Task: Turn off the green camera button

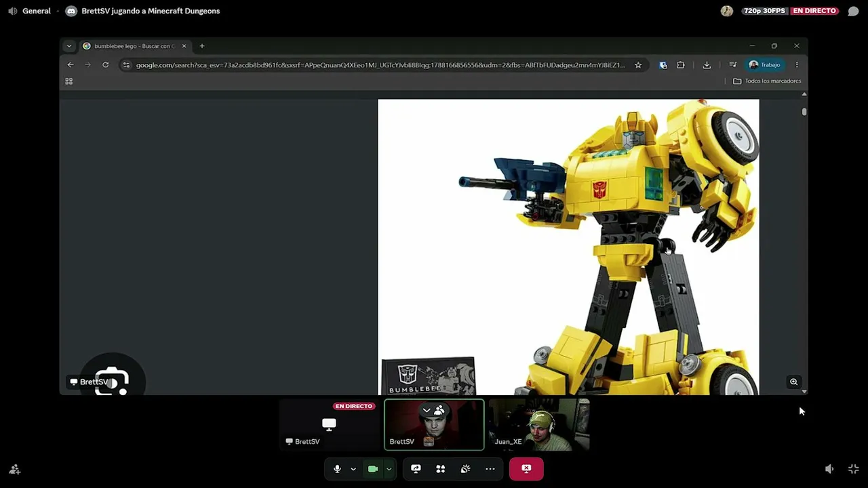Action: click(x=373, y=468)
